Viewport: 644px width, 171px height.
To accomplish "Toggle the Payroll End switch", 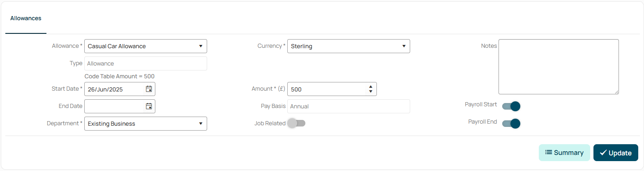I will (x=511, y=124).
